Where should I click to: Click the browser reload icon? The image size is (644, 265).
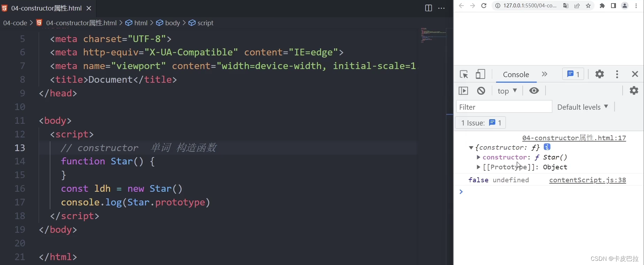(x=484, y=6)
